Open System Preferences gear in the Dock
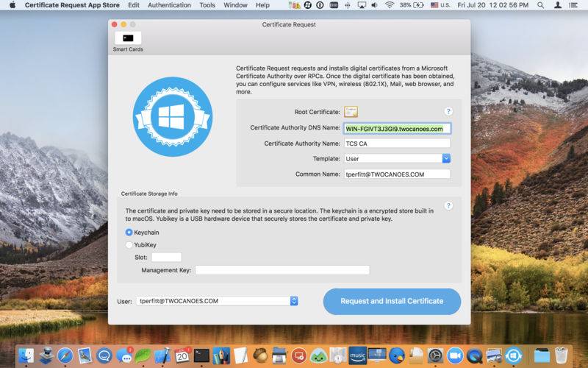 click(x=435, y=355)
